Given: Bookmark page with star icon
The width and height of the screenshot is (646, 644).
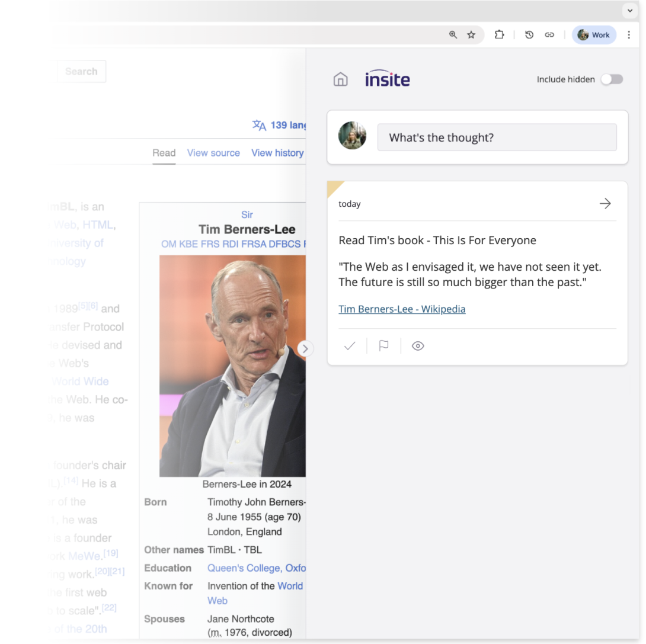Looking at the screenshot, I should (x=471, y=34).
